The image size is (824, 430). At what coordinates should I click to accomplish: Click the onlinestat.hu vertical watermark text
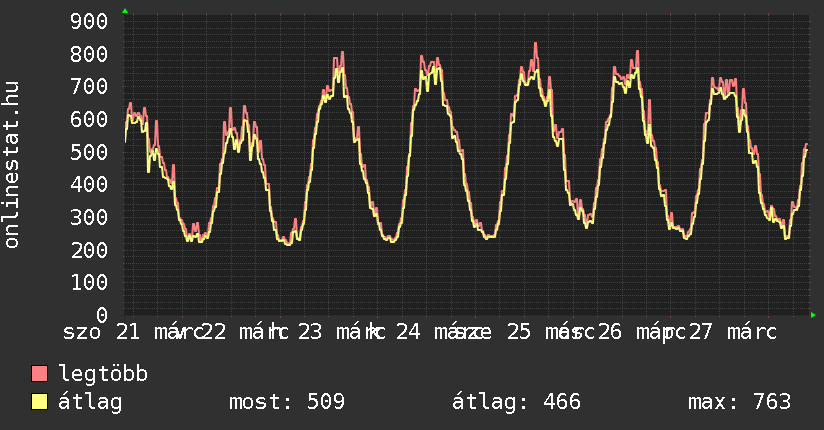click(x=12, y=166)
